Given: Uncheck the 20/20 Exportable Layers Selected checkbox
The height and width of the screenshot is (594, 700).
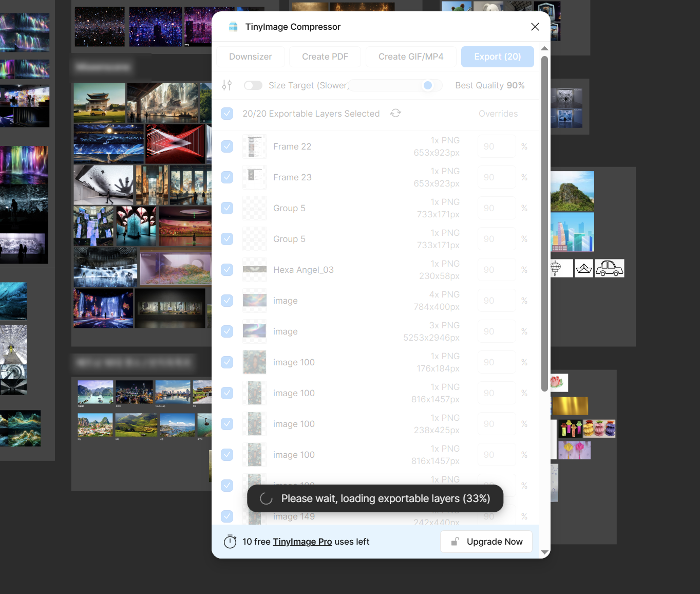Looking at the screenshot, I should [227, 114].
